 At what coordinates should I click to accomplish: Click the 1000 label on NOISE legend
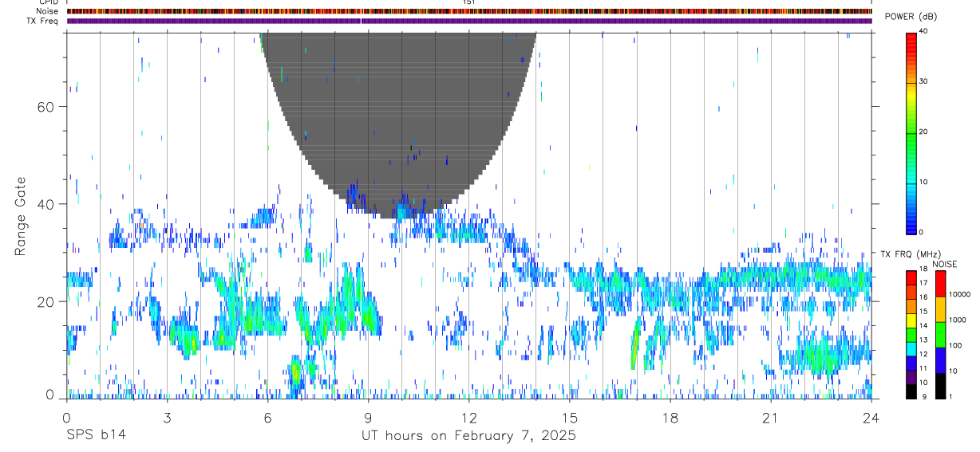pos(957,320)
